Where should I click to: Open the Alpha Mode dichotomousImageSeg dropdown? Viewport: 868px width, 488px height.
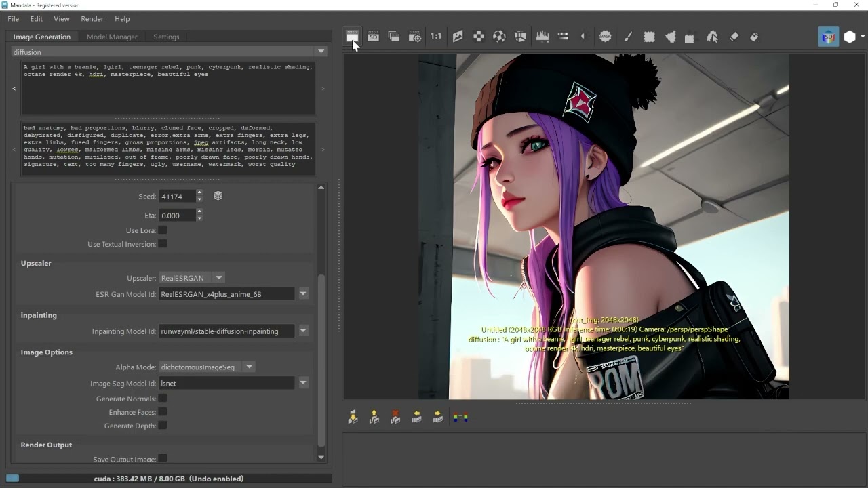pos(207,367)
